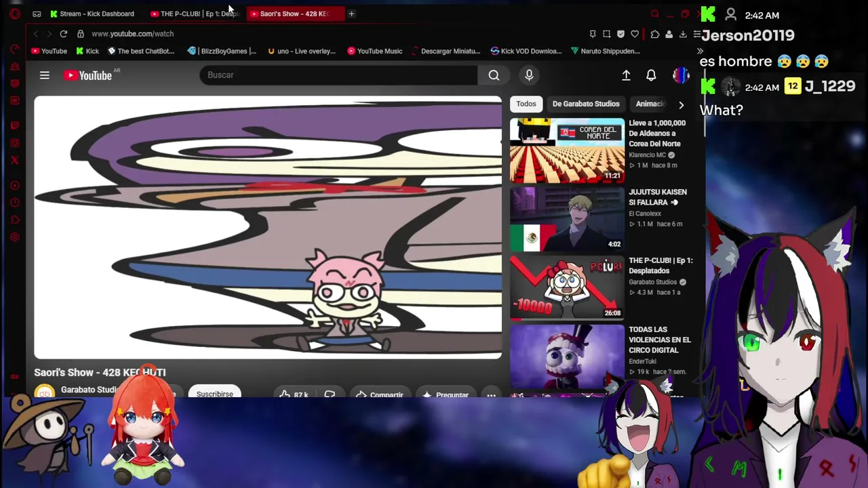
Task: Open the Circo Digital video thumbnail
Action: point(567,357)
